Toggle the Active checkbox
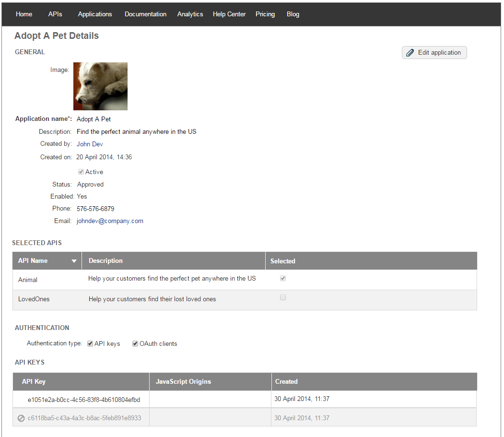 [x=81, y=172]
